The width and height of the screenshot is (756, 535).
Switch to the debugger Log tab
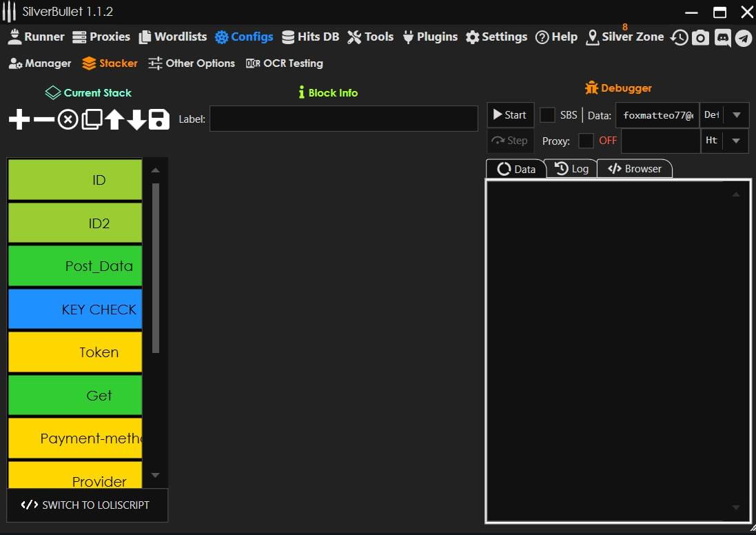click(572, 169)
